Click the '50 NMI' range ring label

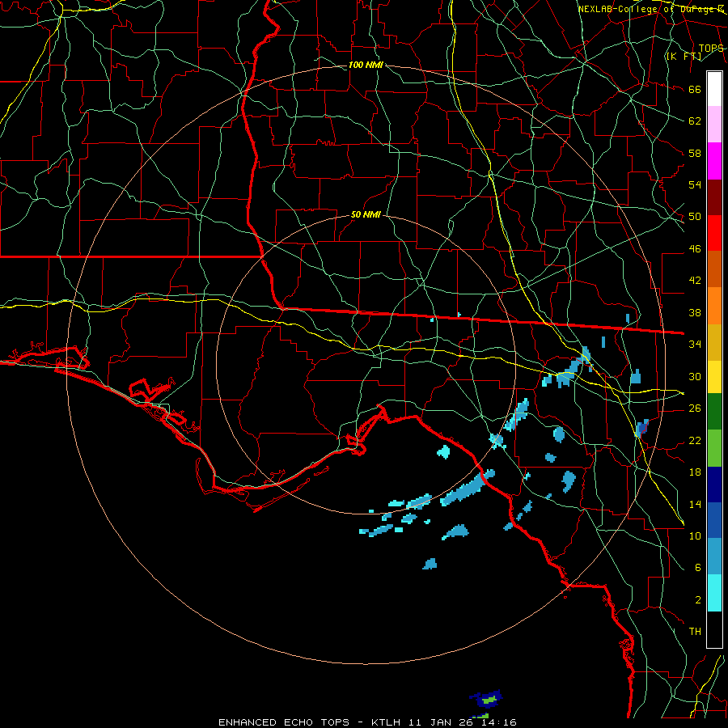coord(366,214)
